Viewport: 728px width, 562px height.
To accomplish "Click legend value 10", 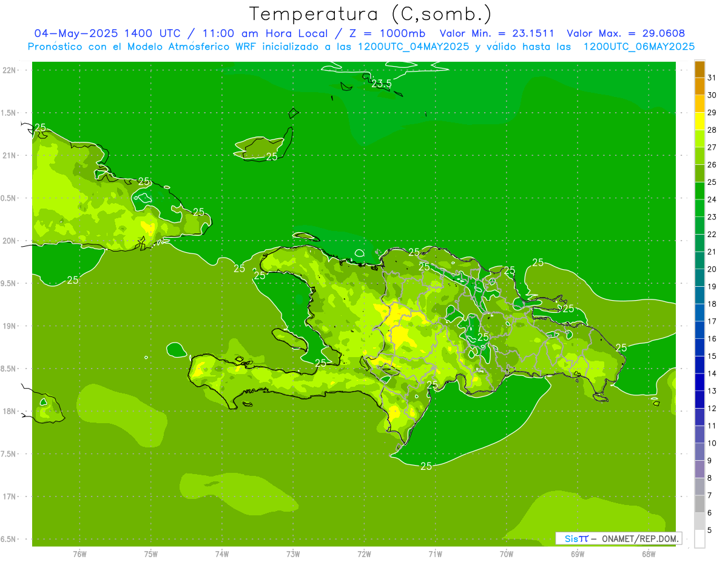I will [x=712, y=443].
